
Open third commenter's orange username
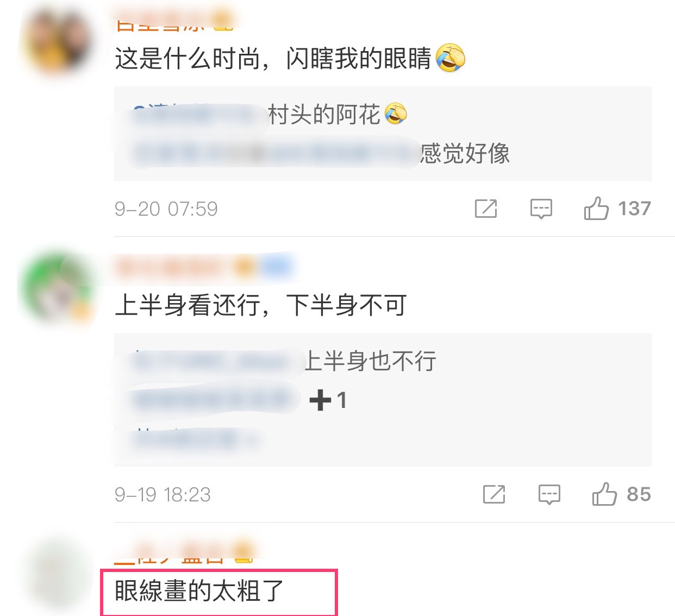point(184,555)
